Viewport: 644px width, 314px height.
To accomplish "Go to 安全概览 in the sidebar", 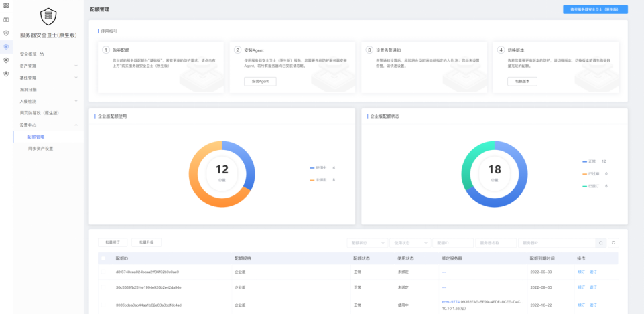I will pyautogui.click(x=28, y=54).
